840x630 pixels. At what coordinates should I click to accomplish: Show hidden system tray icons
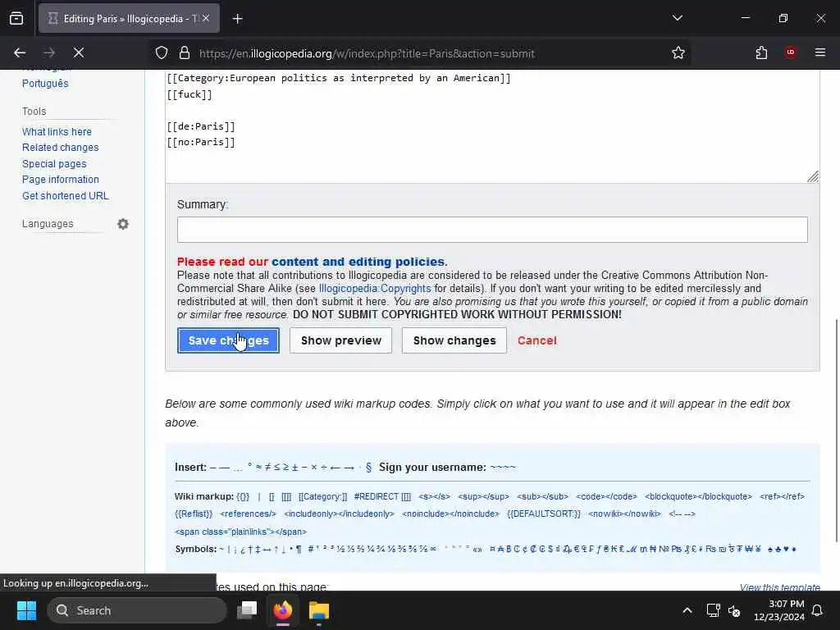(687, 610)
